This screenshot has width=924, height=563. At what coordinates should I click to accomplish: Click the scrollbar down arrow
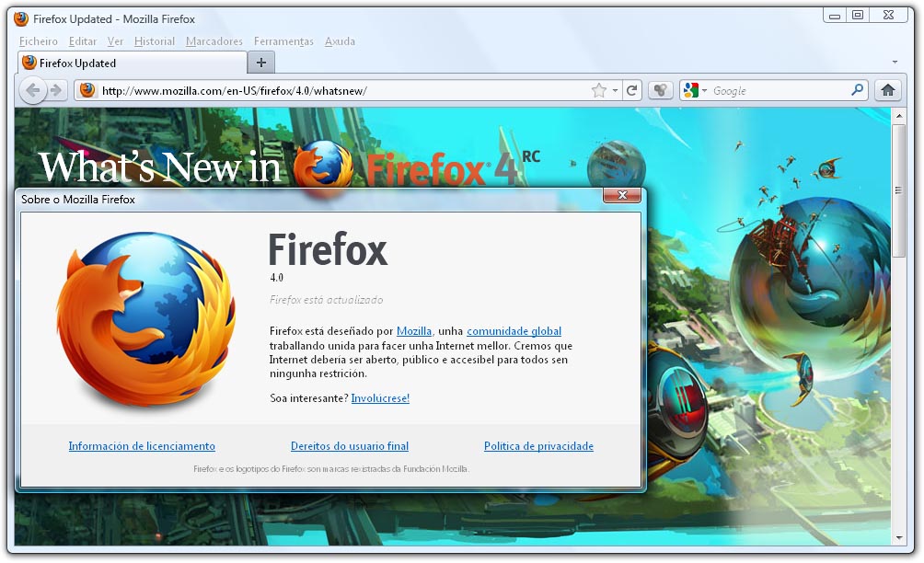(898, 537)
